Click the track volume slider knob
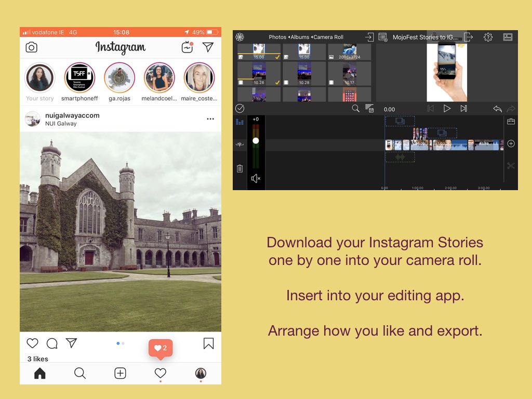Image resolution: width=532 pixels, height=399 pixels. point(256,140)
